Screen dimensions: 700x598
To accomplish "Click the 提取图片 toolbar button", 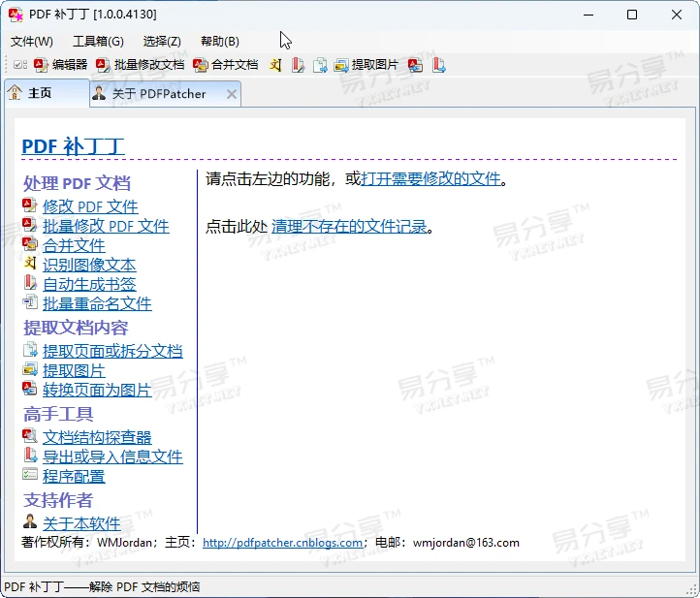I will click(366, 65).
